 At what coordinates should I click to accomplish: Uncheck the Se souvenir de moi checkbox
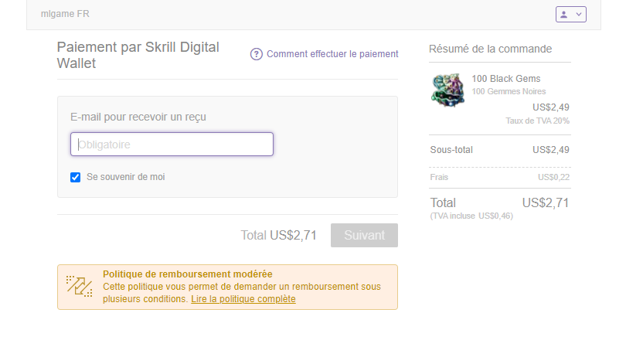[x=76, y=177]
